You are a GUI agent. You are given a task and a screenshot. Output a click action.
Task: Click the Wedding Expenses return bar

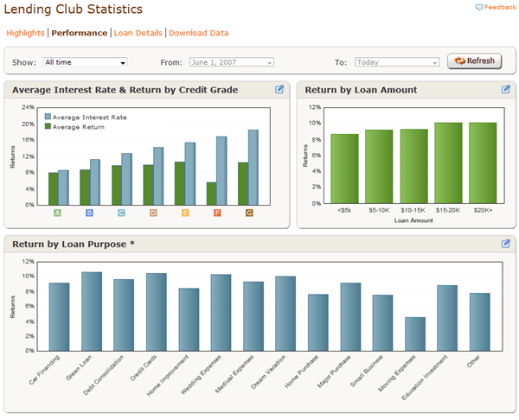[221, 313]
